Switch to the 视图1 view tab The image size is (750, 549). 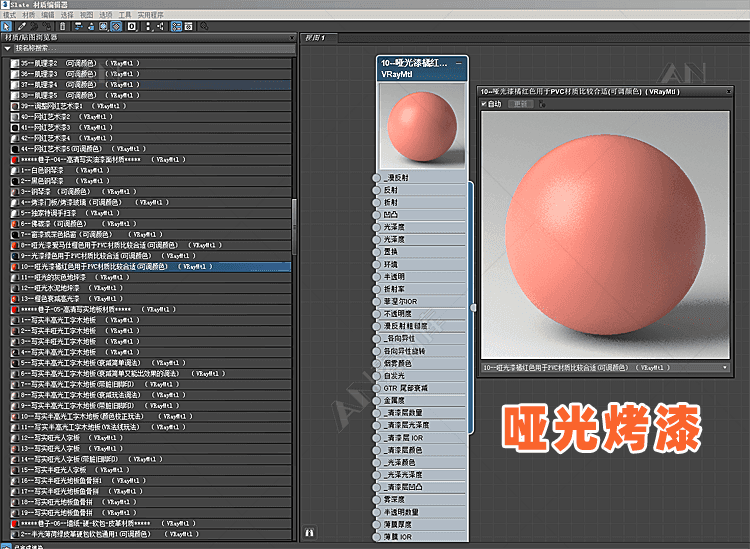point(319,38)
